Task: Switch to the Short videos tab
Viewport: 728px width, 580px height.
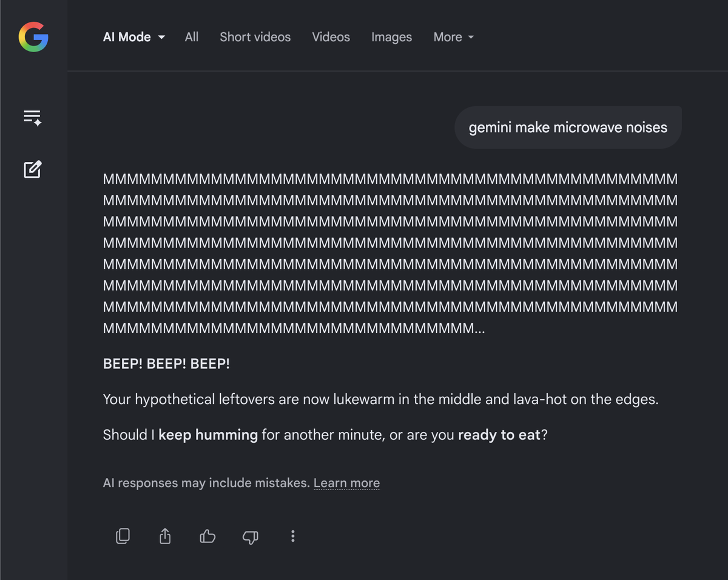Action: point(255,37)
